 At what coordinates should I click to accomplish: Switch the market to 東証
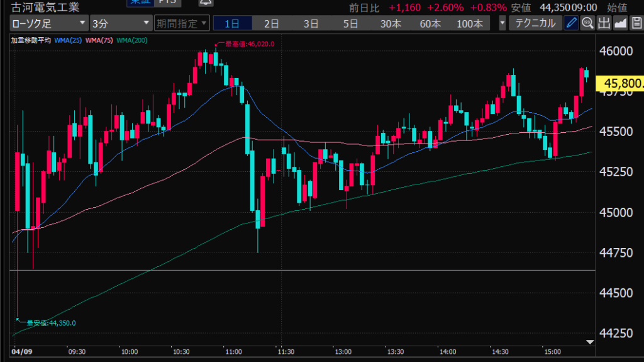tap(140, 3)
